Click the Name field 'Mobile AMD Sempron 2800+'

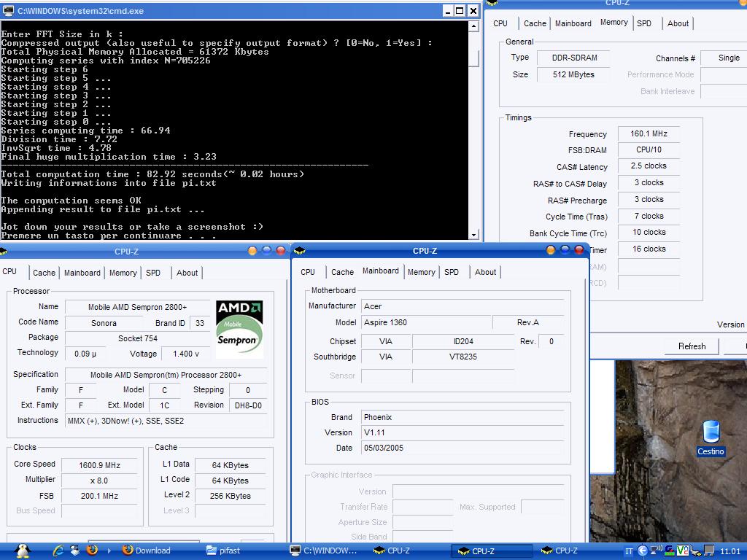(x=138, y=307)
